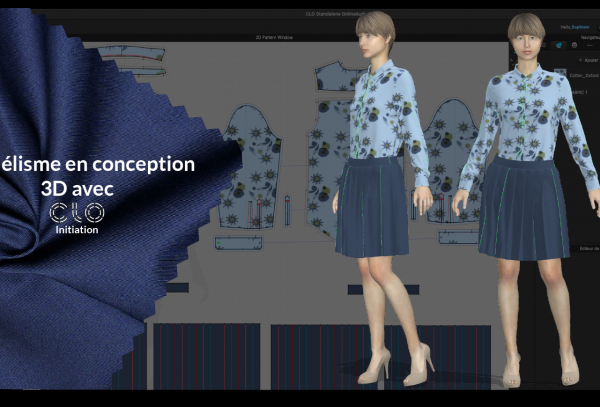Viewport: 600px width, 407px height.
Task: Select the left sleeve pattern piece
Action: pyautogui.click(x=249, y=168)
